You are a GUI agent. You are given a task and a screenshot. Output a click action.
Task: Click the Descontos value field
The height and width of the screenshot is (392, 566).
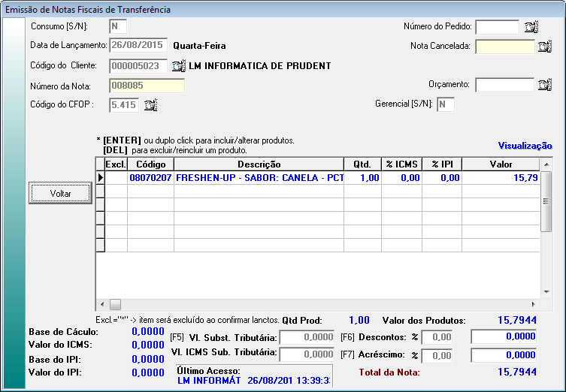pos(504,337)
